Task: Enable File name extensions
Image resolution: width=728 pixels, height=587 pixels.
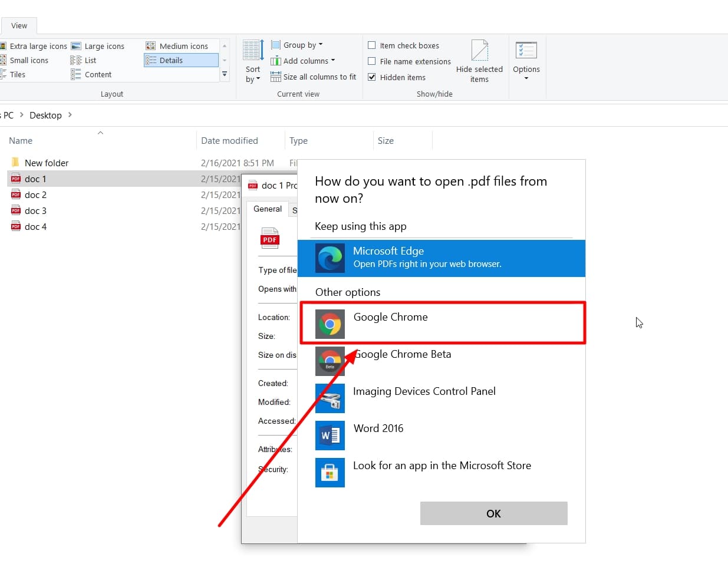Action: pos(372,61)
